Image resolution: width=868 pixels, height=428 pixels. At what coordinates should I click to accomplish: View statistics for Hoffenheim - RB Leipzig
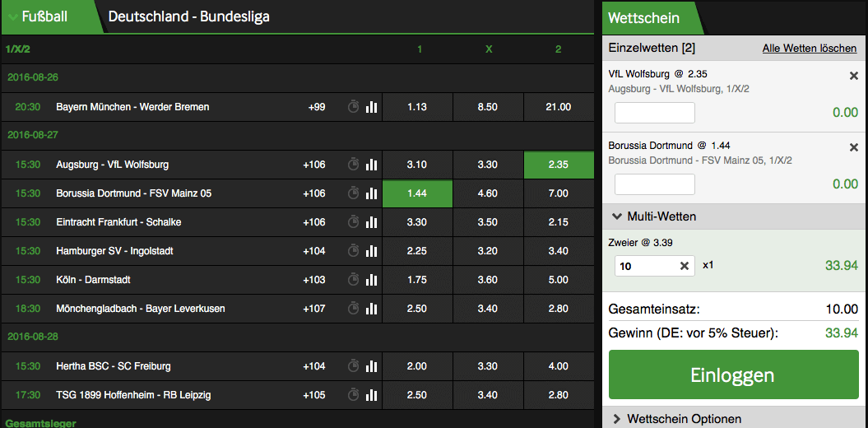(371, 395)
